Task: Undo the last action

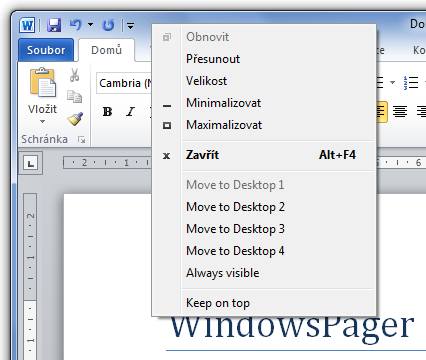Action: [x=76, y=25]
